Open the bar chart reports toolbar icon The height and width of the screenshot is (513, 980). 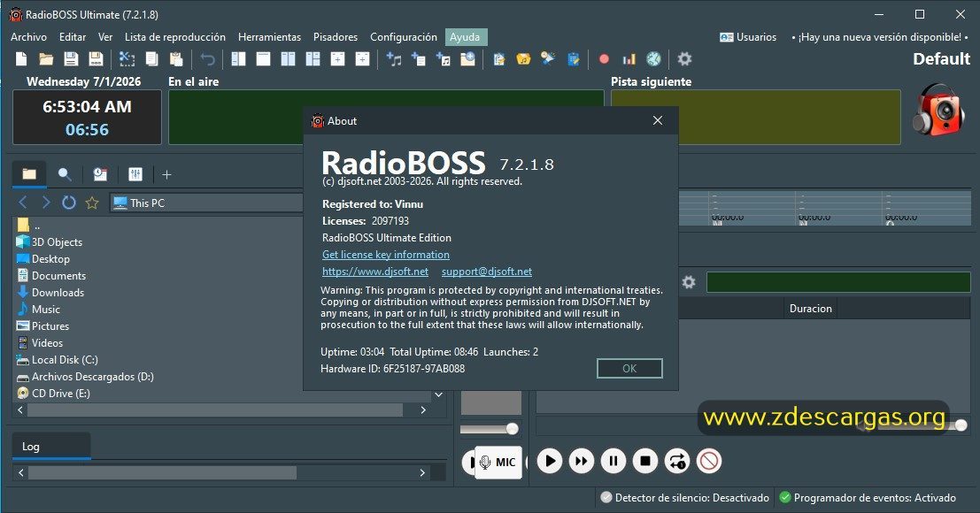pyautogui.click(x=629, y=59)
